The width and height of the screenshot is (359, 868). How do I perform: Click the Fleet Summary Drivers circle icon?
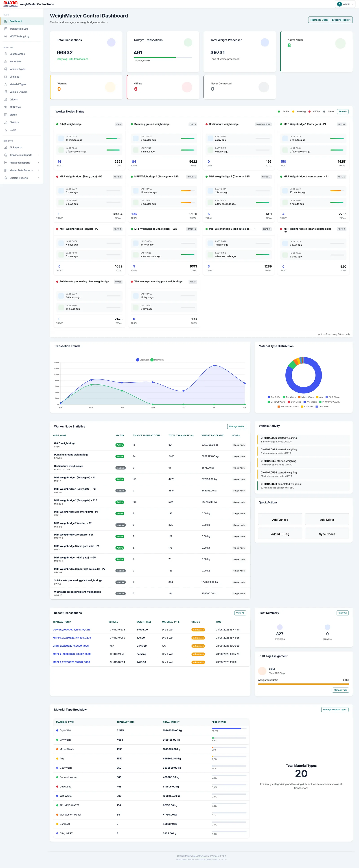click(x=327, y=627)
